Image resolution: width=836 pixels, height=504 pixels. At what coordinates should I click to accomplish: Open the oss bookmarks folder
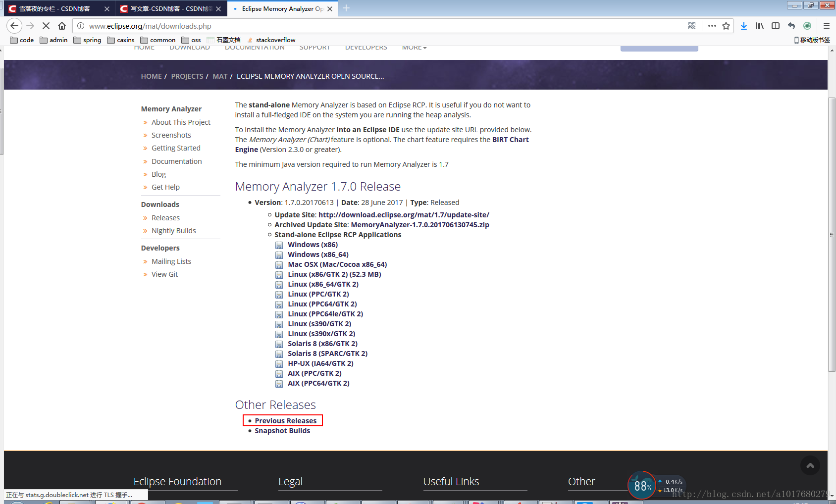click(x=191, y=40)
